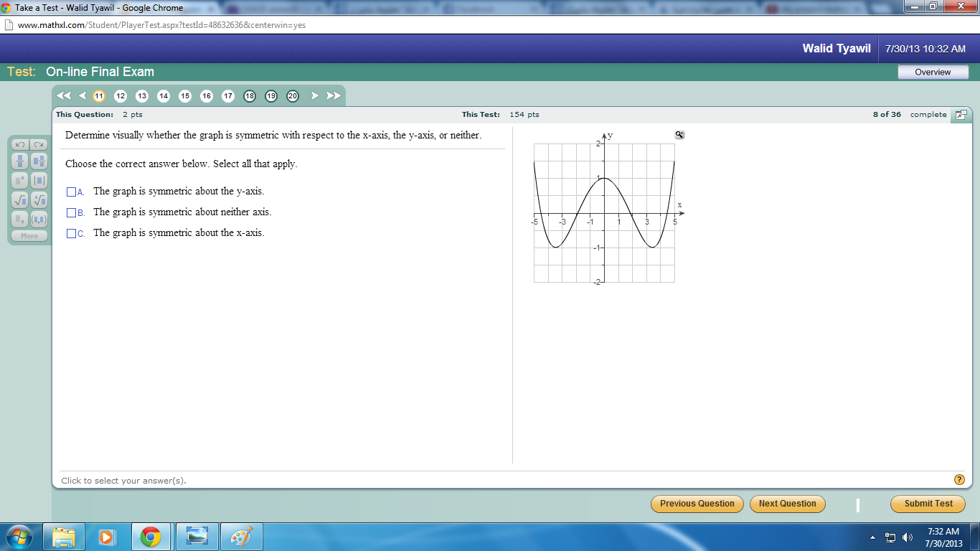Check answer A symmetric about y-axis
980x551 pixels.
[x=71, y=192]
